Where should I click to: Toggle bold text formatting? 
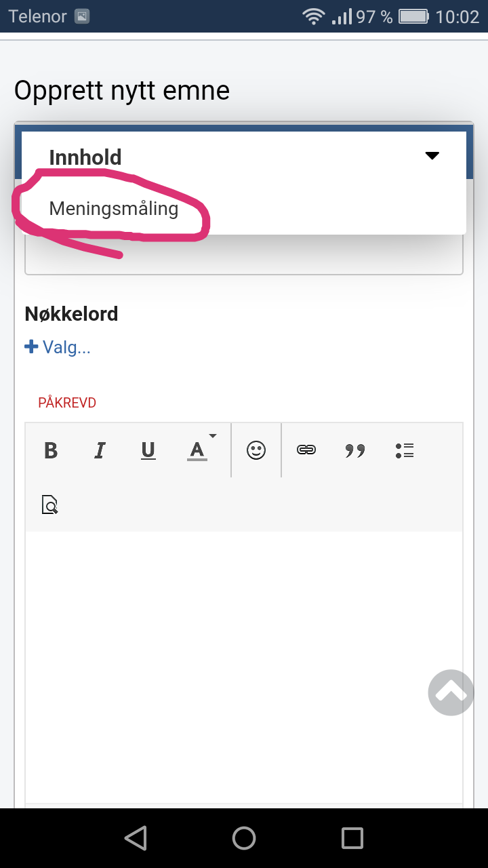pyautogui.click(x=51, y=450)
